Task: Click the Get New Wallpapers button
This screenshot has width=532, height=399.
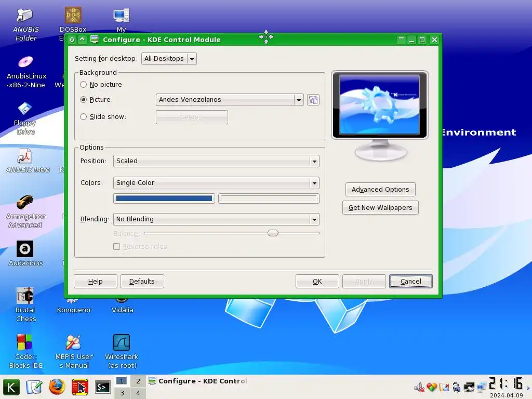Action: coord(380,208)
